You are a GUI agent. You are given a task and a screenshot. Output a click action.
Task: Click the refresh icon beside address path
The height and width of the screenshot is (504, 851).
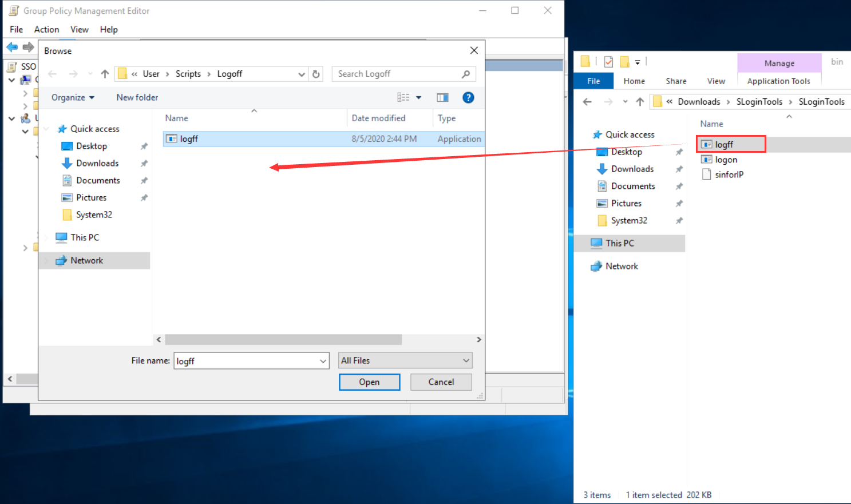[316, 74]
